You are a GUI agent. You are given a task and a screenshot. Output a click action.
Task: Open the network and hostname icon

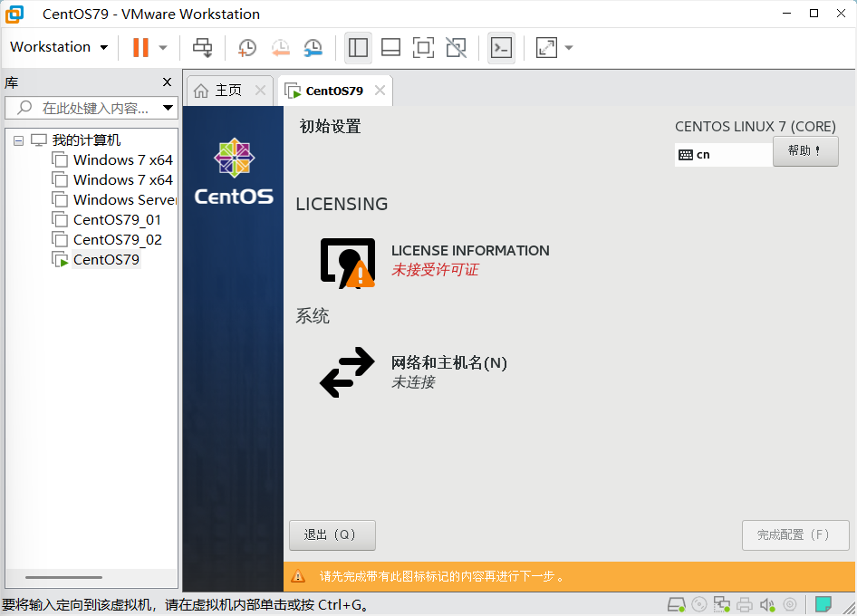348,371
